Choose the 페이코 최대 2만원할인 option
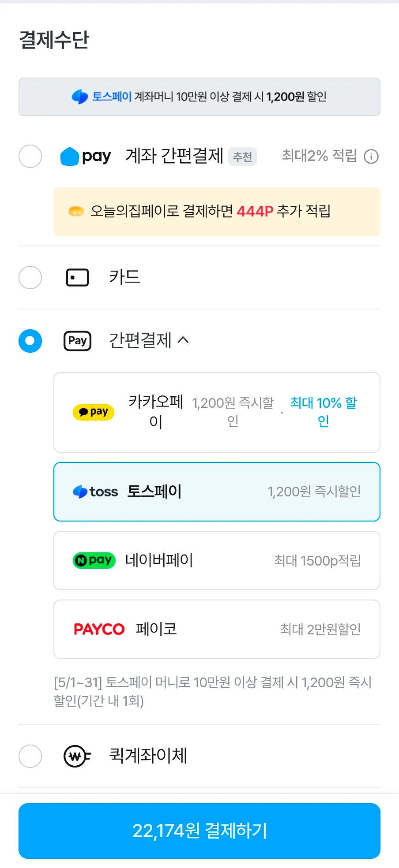Screen dimensions: 399x868 pyautogui.click(x=217, y=629)
